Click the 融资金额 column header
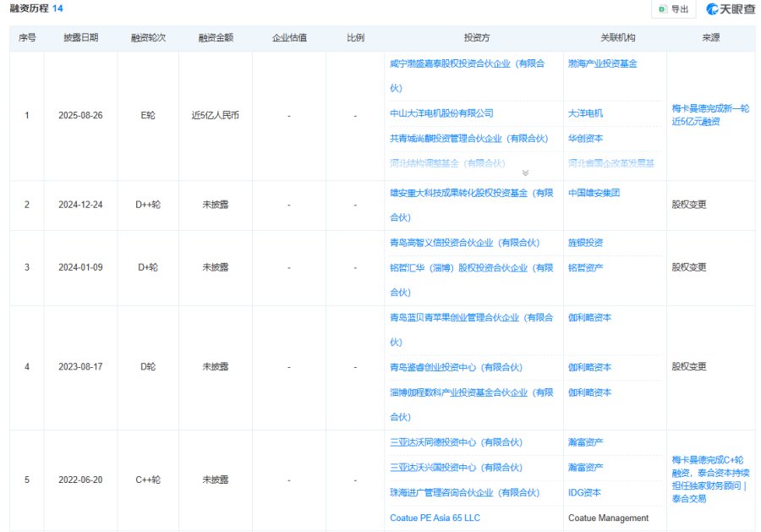The width and height of the screenshot is (761, 532). pos(216,38)
